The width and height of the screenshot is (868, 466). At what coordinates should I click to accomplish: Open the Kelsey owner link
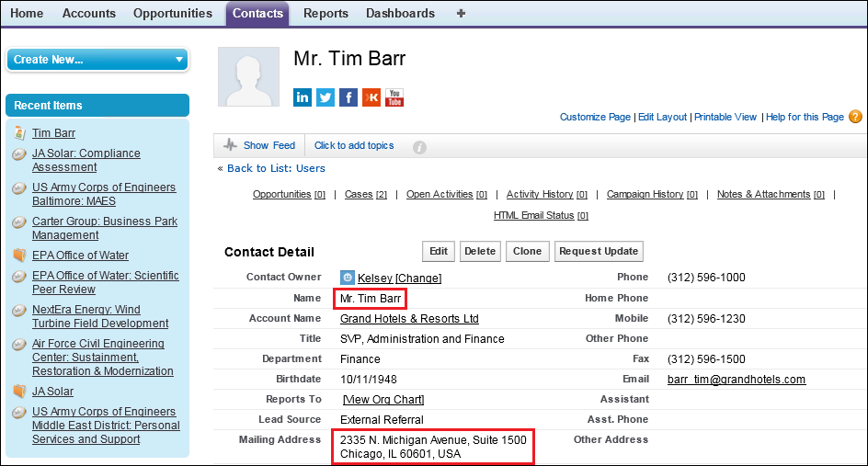375,278
